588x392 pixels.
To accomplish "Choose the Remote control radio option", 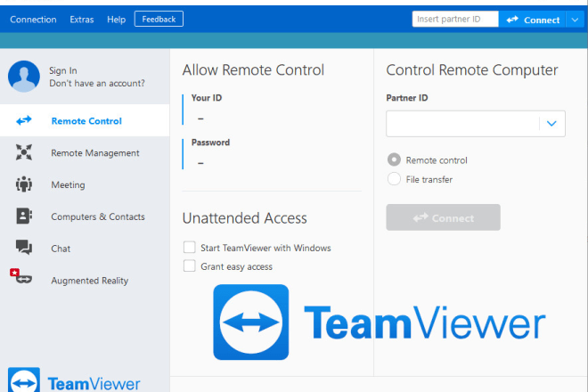I will (394, 160).
